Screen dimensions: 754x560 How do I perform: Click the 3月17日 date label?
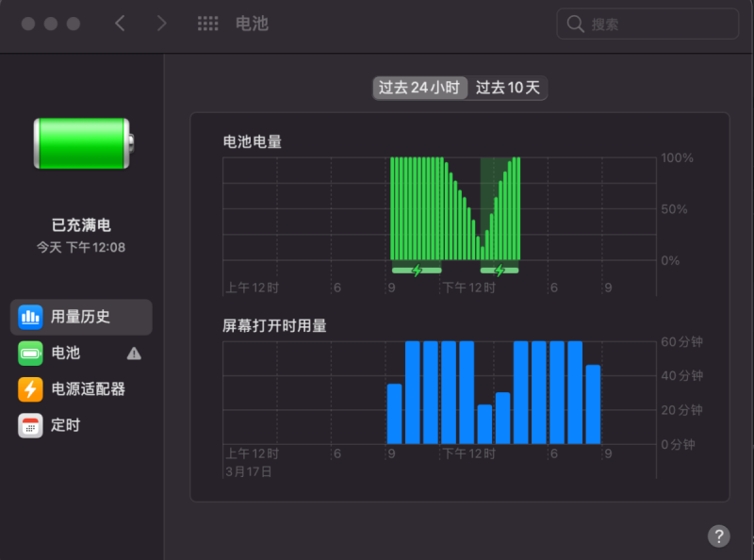click(x=249, y=471)
